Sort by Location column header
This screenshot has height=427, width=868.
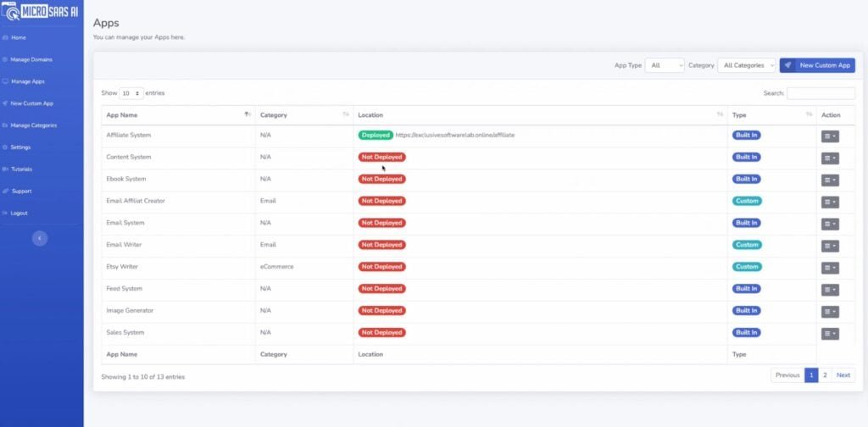tap(540, 115)
